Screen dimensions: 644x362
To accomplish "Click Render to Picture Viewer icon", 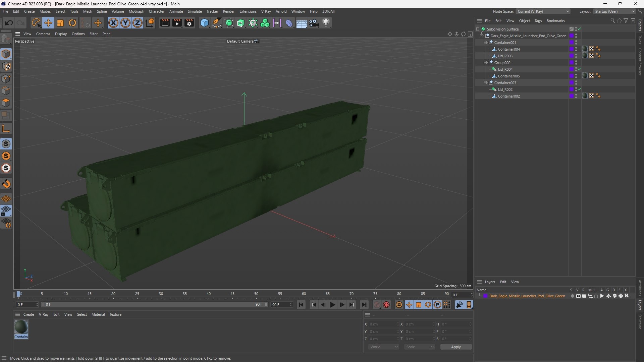I will [x=177, y=23].
